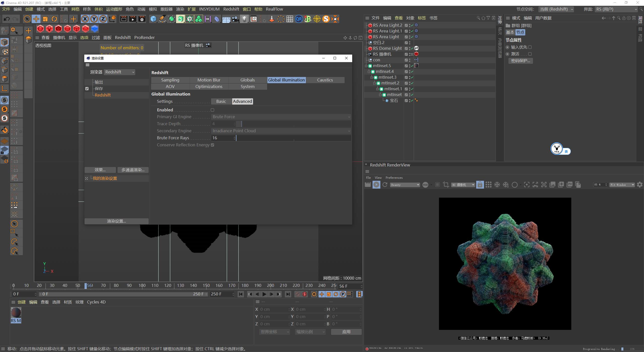Click the render to Picture Viewer icon
The width and height of the screenshot is (644, 352).
(133, 19)
